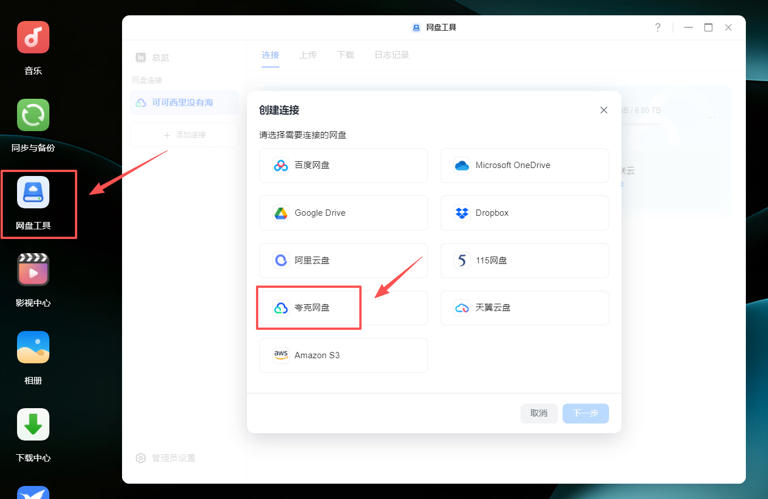Click the 总览 sidebar icon
This screenshot has height=499, width=768.
click(x=141, y=58)
